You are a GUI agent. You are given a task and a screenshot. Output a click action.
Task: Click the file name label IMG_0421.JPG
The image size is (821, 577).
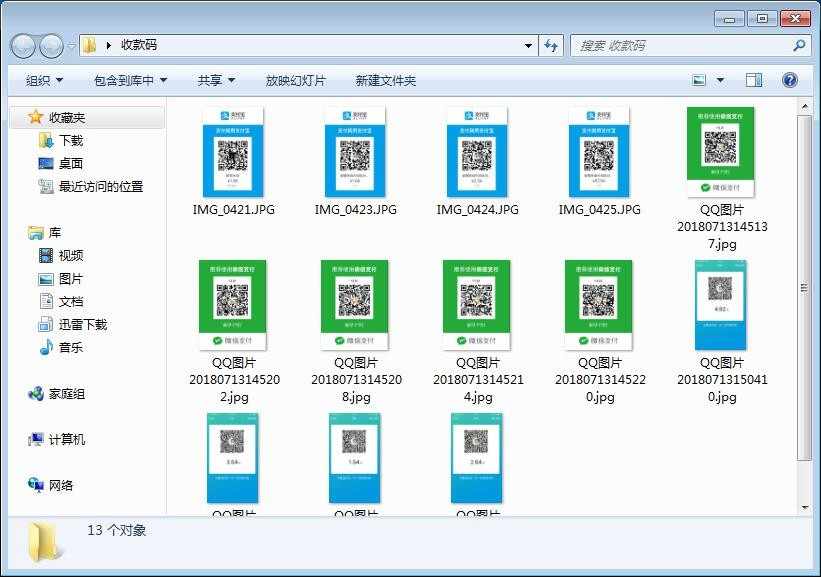point(234,209)
